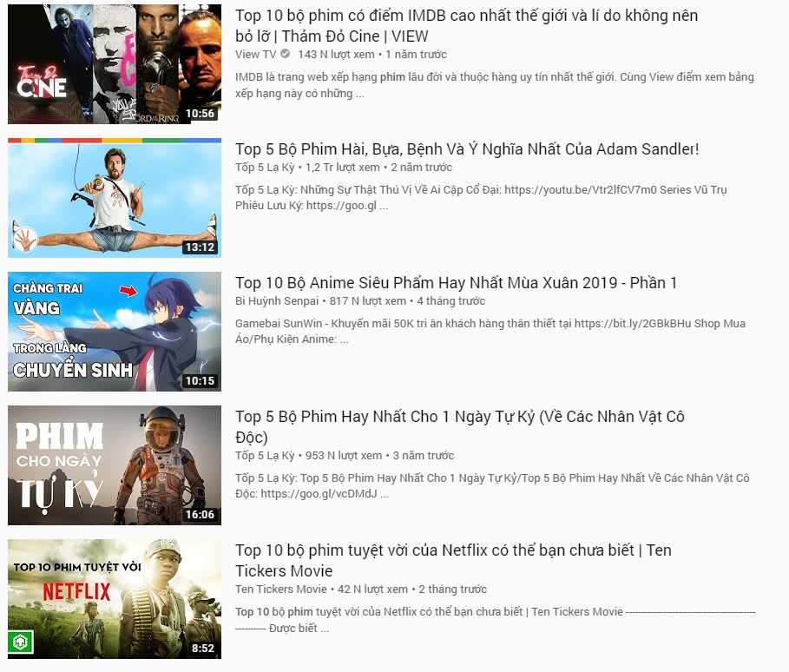Click the 13:12 duration badge
The height and width of the screenshot is (672, 789).
point(200,247)
